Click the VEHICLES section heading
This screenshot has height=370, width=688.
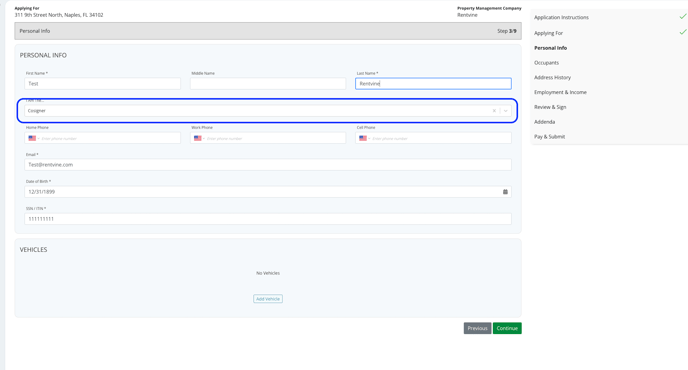33,249
